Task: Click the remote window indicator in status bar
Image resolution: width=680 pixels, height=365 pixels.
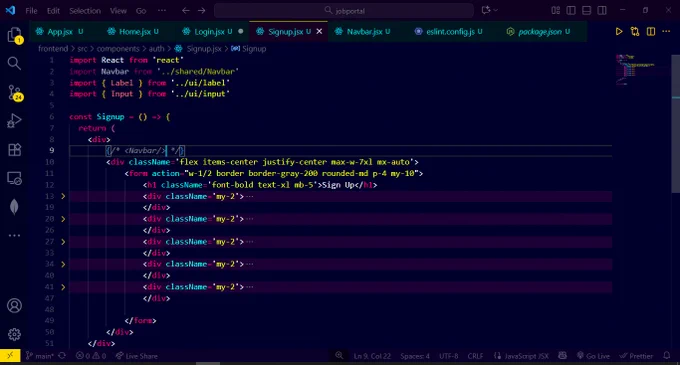Action: [x=10, y=356]
